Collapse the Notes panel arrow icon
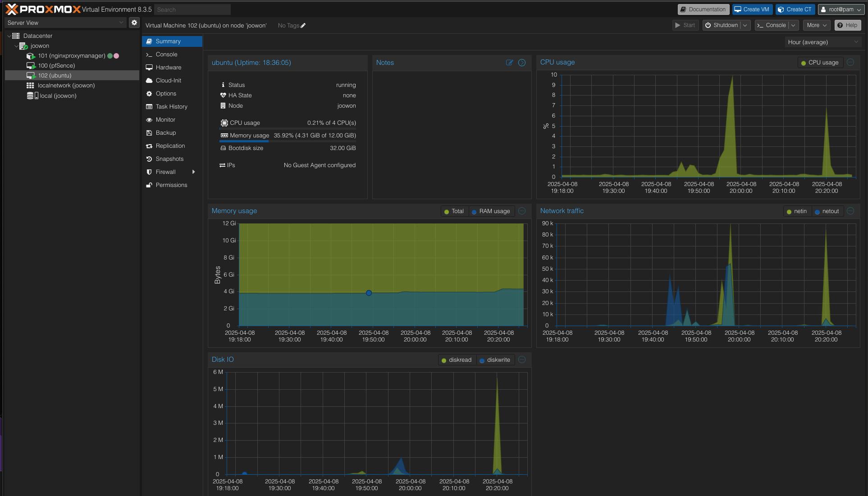The width and height of the screenshot is (868, 496). (x=522, y=63)
